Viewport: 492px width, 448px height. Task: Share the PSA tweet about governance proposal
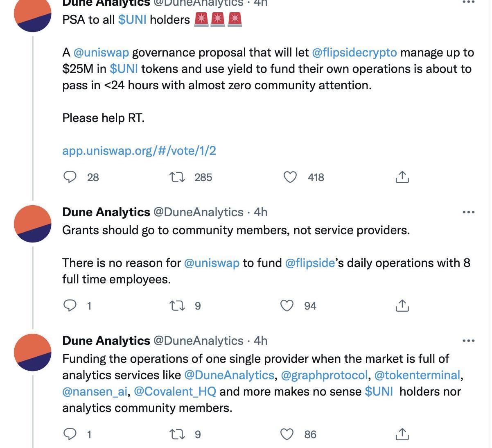coord(402,177)
